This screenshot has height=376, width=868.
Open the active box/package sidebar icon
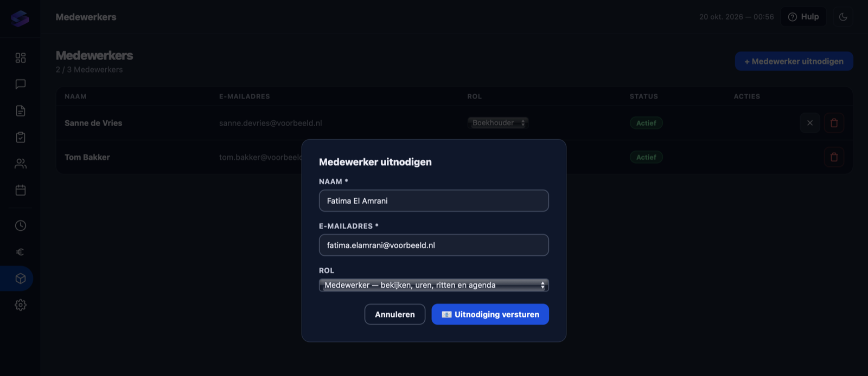coord(21,278)
